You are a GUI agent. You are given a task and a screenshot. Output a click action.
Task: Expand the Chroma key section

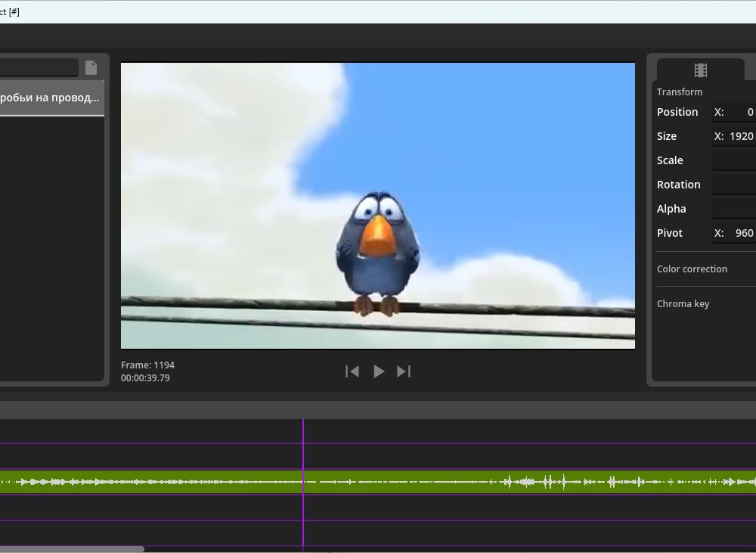[x=683, y=304]
